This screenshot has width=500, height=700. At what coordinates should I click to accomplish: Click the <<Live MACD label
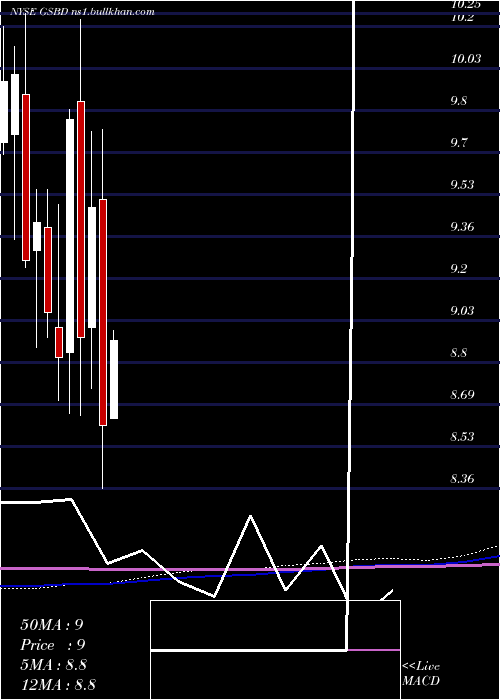(421, 673)
